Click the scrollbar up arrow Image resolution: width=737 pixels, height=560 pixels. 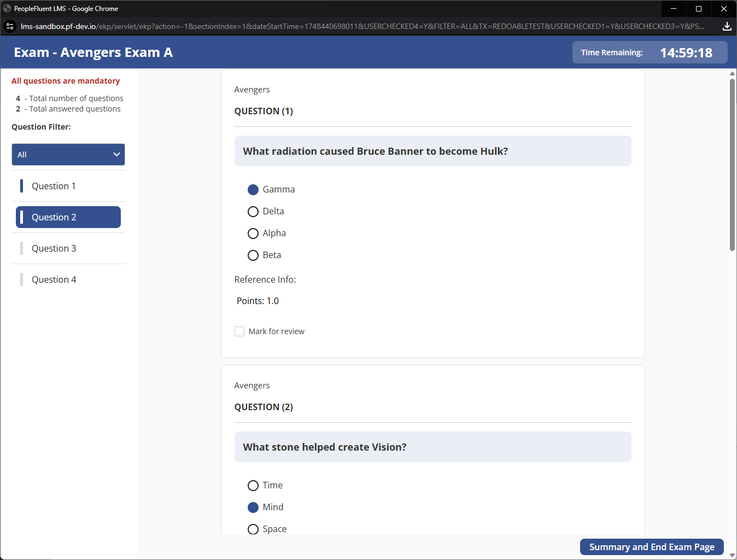[732, 73]
